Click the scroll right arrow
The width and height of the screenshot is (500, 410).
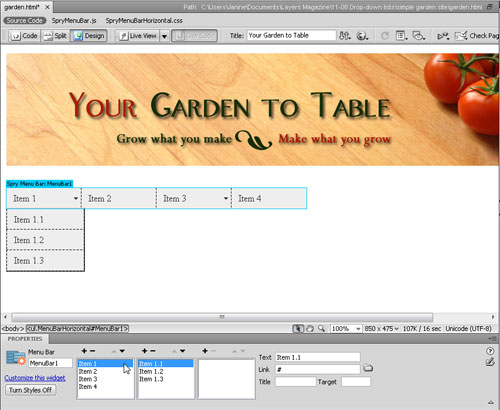point(493,317)
